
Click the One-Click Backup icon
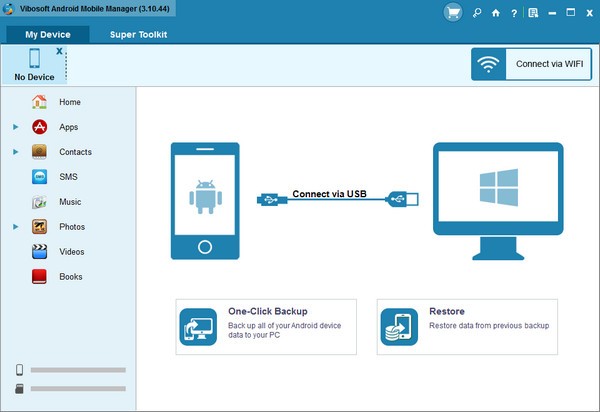198,327
